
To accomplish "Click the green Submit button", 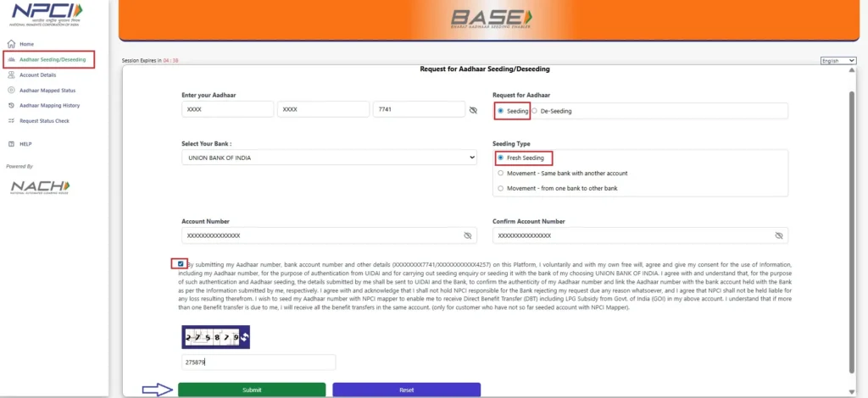I will pyautogui.click(x=252, y=390).
